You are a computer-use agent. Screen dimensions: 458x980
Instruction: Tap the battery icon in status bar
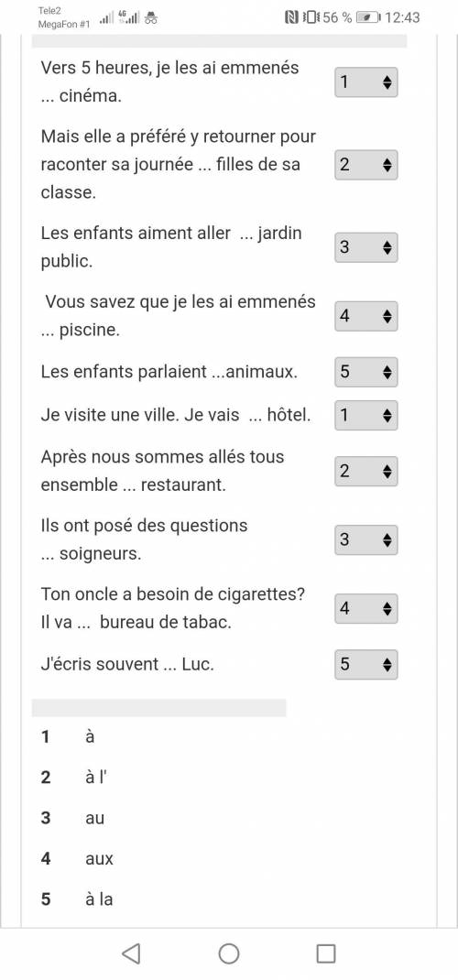pyautogui.click(x=366, y=17)
